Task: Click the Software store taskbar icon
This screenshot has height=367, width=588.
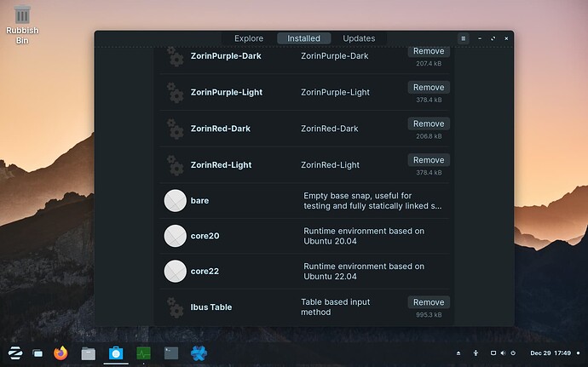Action: click(116, 353)
